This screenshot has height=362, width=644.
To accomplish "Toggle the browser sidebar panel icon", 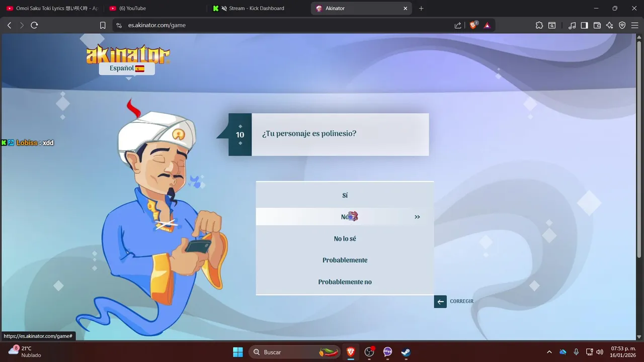I will [584, 25].
